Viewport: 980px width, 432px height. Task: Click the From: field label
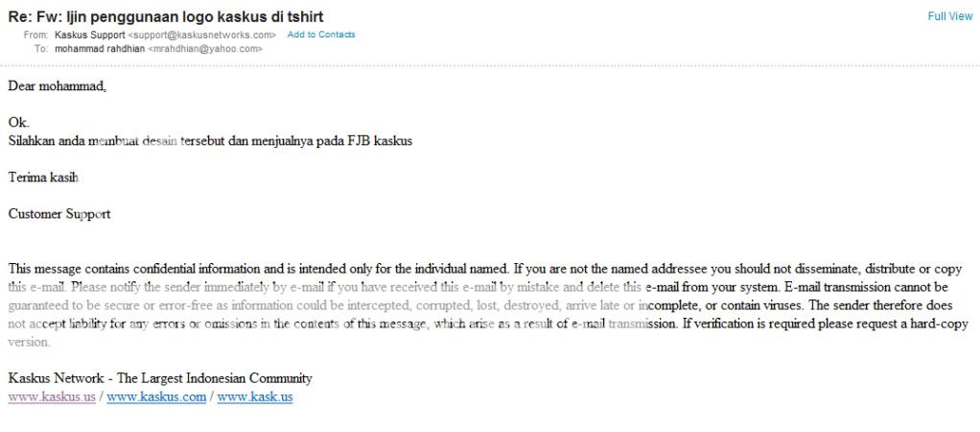36,35
